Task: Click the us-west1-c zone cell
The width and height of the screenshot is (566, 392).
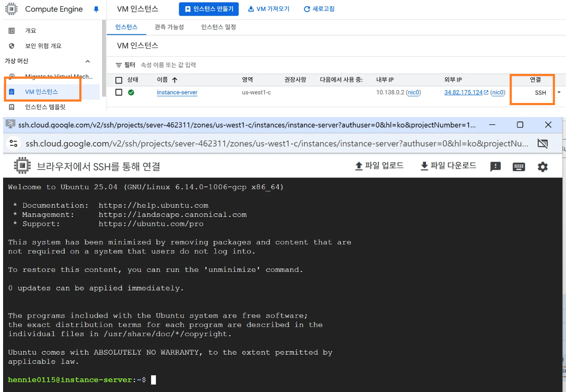Action: pyautogui.click(x=256, y=92)
